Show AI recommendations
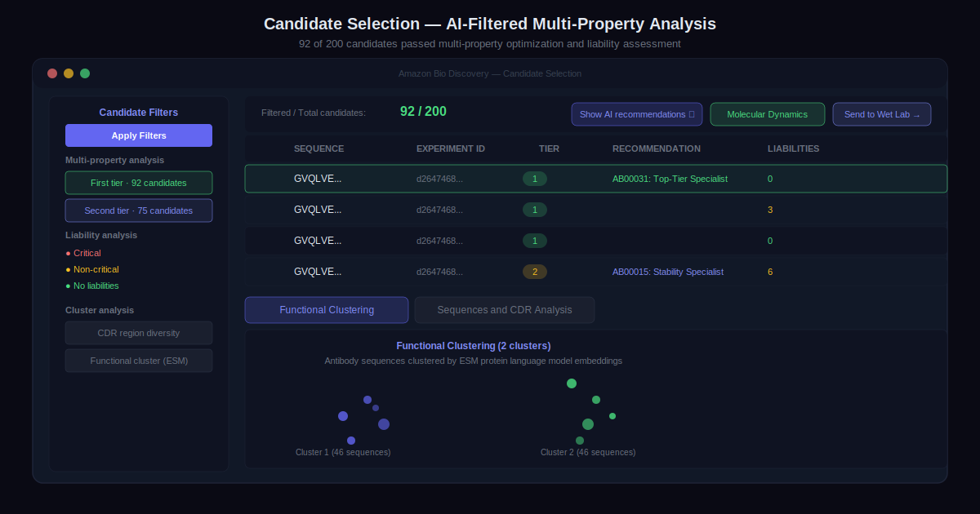 coord(636,114)
